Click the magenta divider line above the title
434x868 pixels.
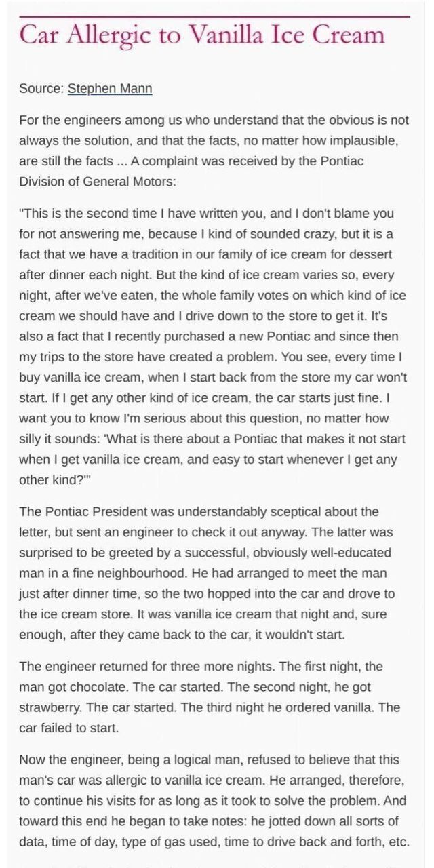214,16
